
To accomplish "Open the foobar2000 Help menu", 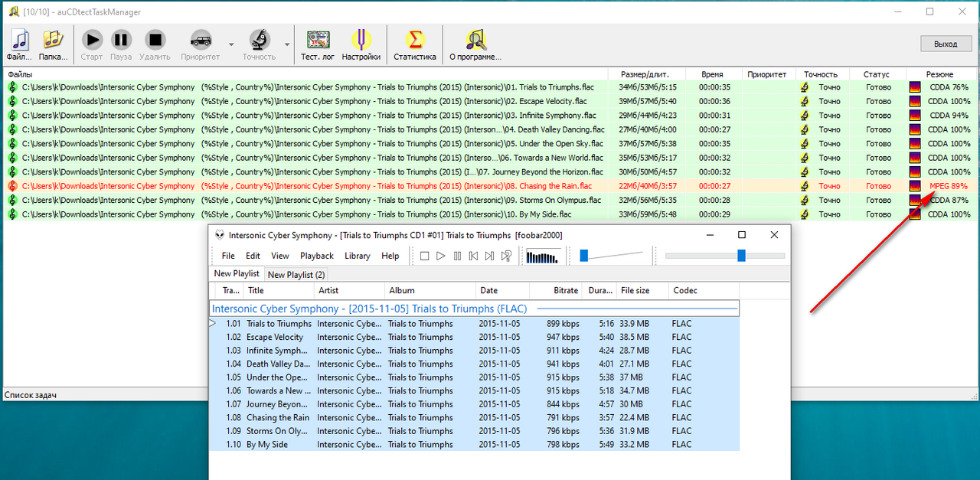I will (x=390, y=256).
